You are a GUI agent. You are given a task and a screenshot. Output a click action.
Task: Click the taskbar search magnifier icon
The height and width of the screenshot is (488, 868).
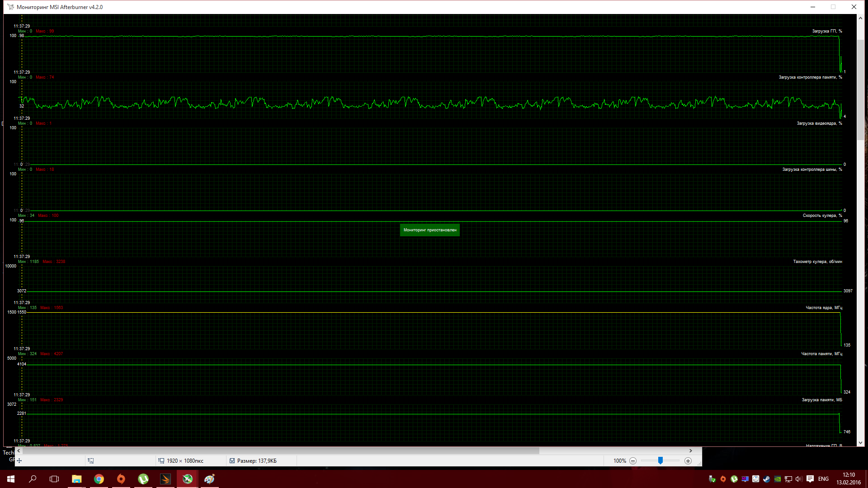[x=33, y=479]
